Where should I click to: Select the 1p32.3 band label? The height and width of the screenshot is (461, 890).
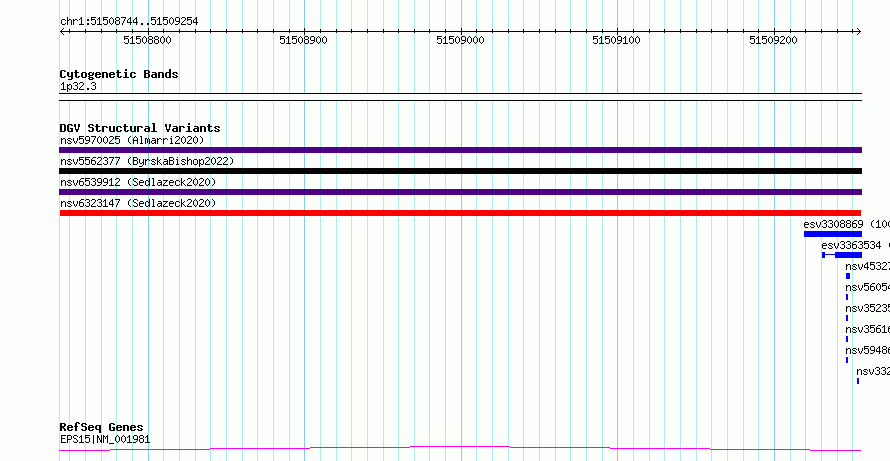point(78,87)
